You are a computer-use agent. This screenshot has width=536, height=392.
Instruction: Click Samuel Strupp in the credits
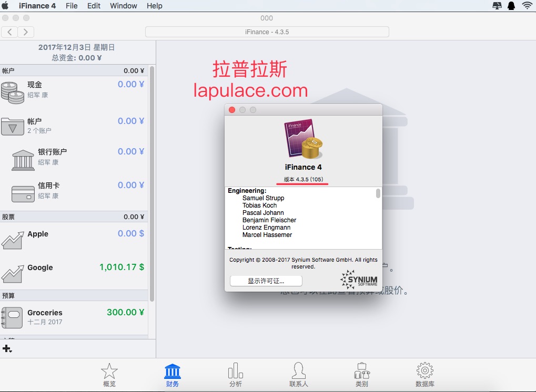click(263, 198)
